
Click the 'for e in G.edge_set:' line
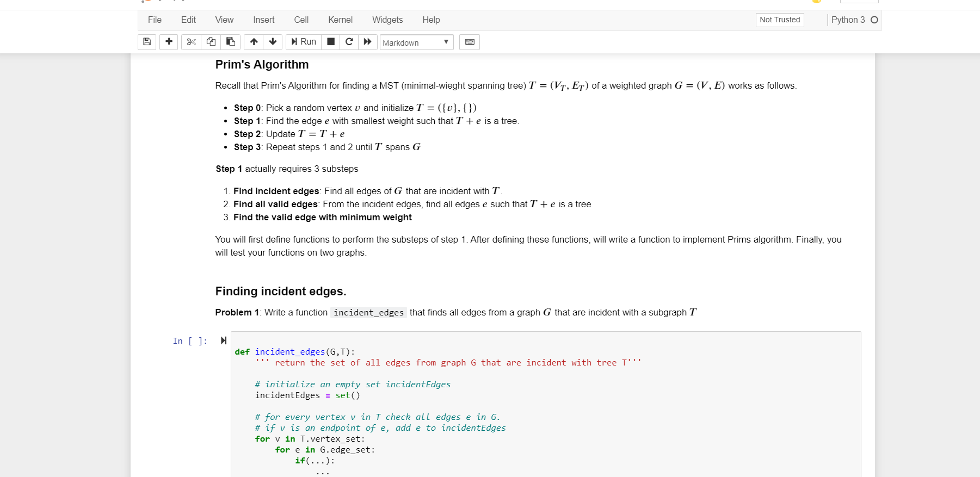(x=325, y=450)
